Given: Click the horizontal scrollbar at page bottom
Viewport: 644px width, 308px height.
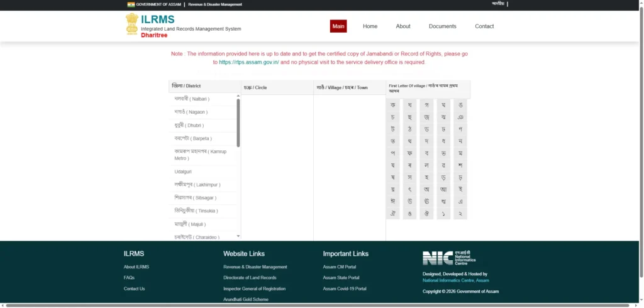Looking at the screenshot, I should [x=318, y=305].
